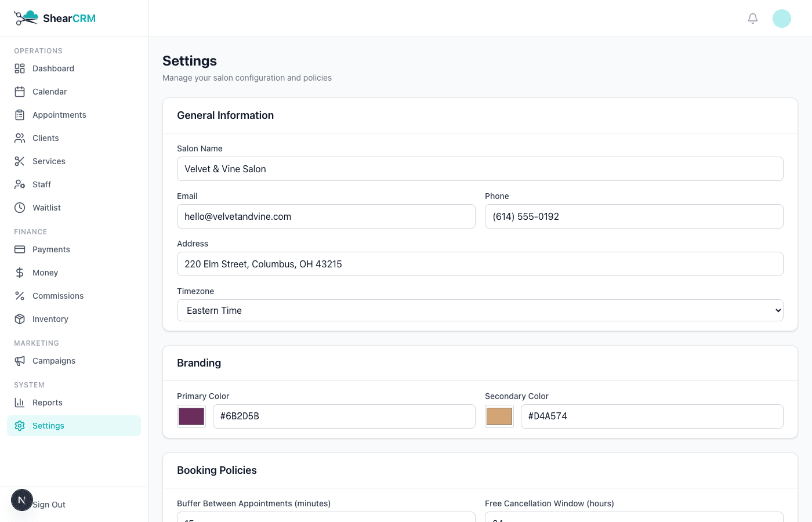Click the Money dollar sign icon

(x=20, y=273)
